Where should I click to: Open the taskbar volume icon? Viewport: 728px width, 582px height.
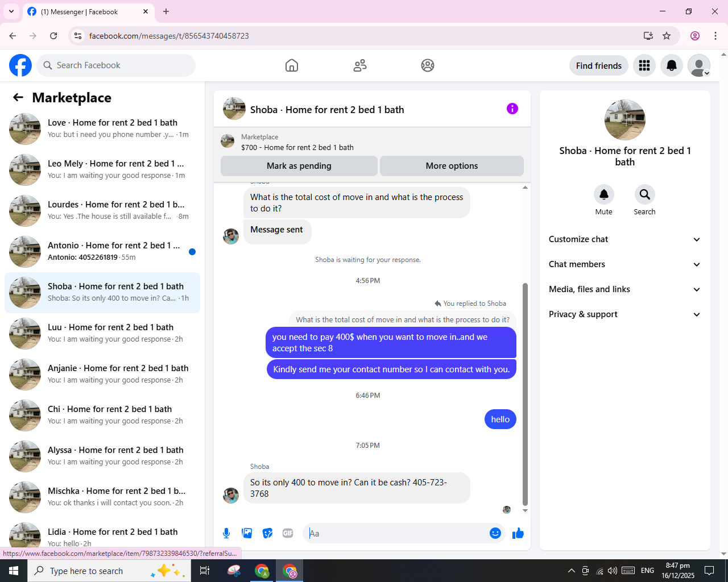(613, 571)
